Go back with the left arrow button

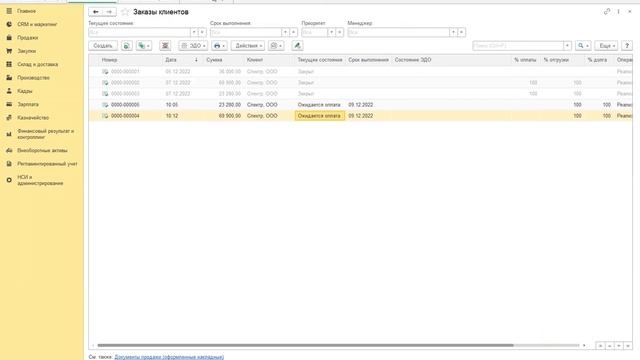pos(96,12)
